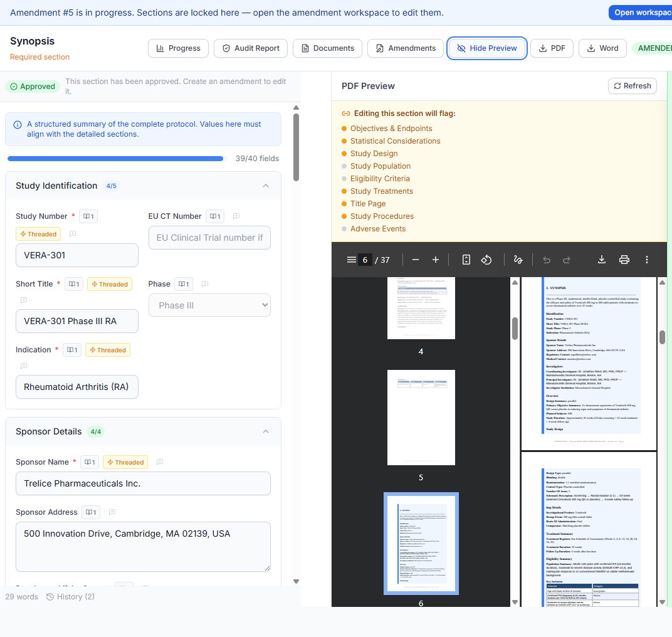The image size is (672, 637).
Task: Open the comment icon below the Indication label
Action: (24, 366)
